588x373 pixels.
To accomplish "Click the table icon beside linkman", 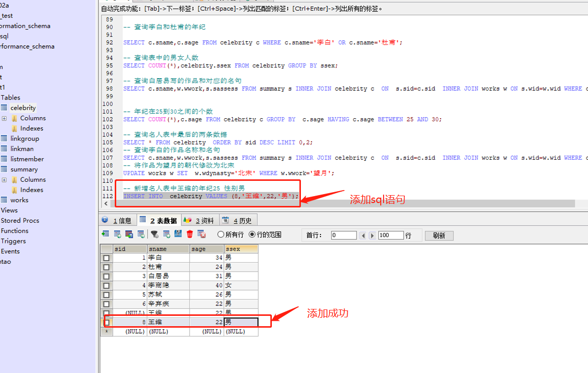I will 4,149.
